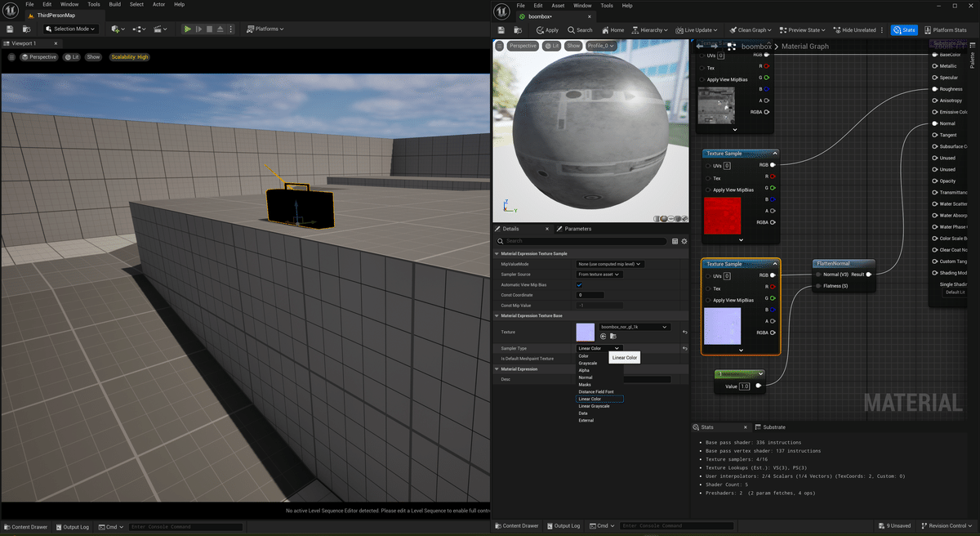Open the MipValueMode dropdown
Image resolution: width=980 pixels, height=536 pixels.
(x=610, y=264)
